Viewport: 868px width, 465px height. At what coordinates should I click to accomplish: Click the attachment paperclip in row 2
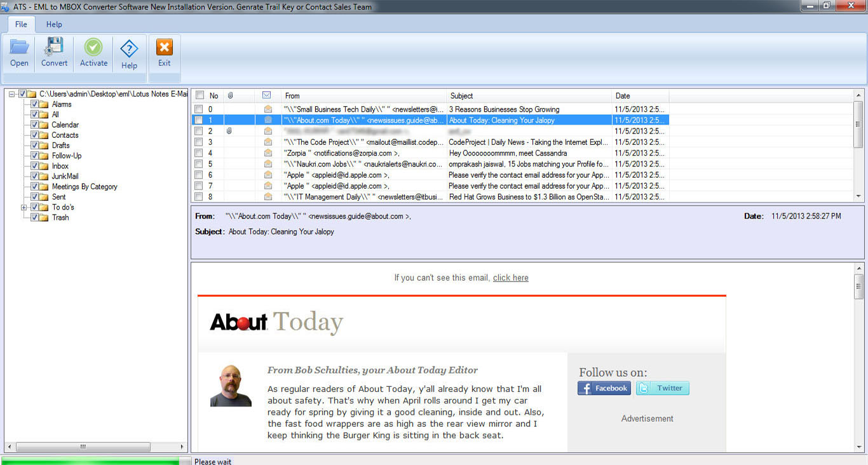coord(229,131)
